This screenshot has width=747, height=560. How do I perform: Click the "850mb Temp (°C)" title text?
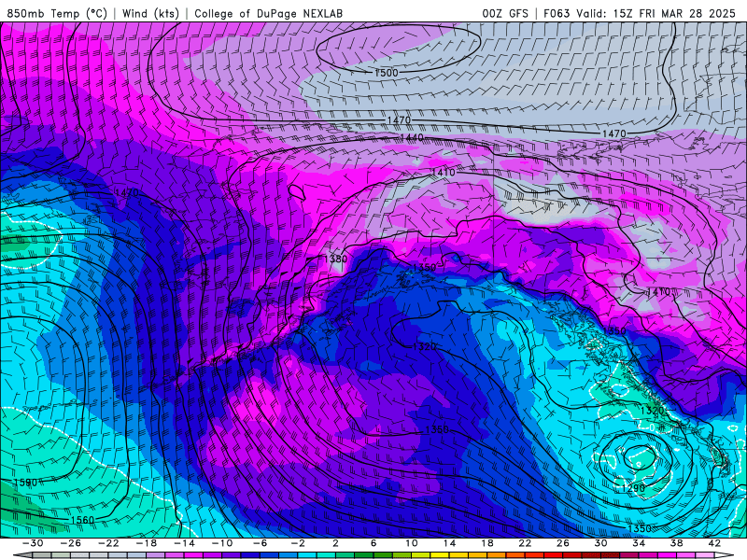point(57,13)
